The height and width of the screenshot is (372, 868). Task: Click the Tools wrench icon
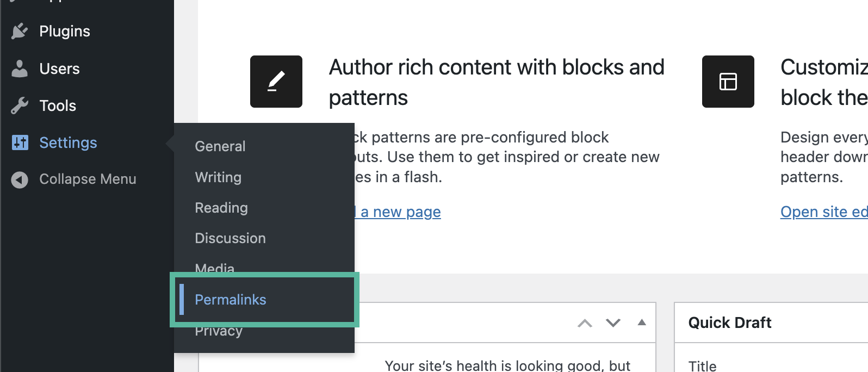tap(20, 106)
